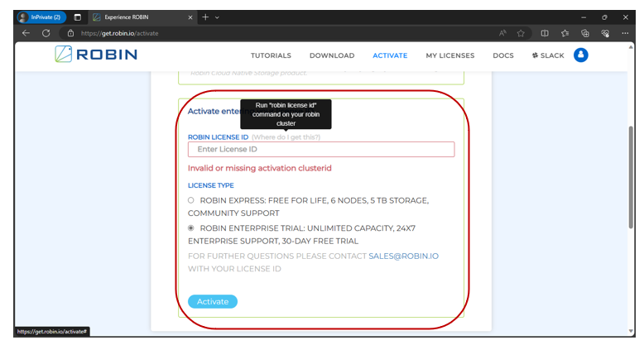
Task: Go to TUTORIALS nav item
Action: (x=271, y=55)
